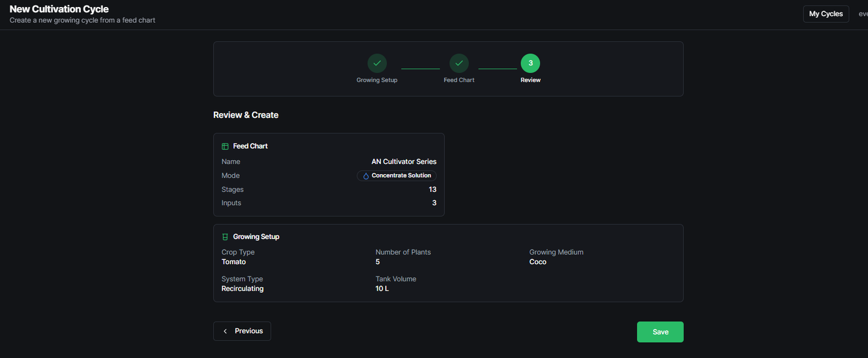Click the Growing Setup card heading
This screenshot has height=358, width=868.
[256, 237]
